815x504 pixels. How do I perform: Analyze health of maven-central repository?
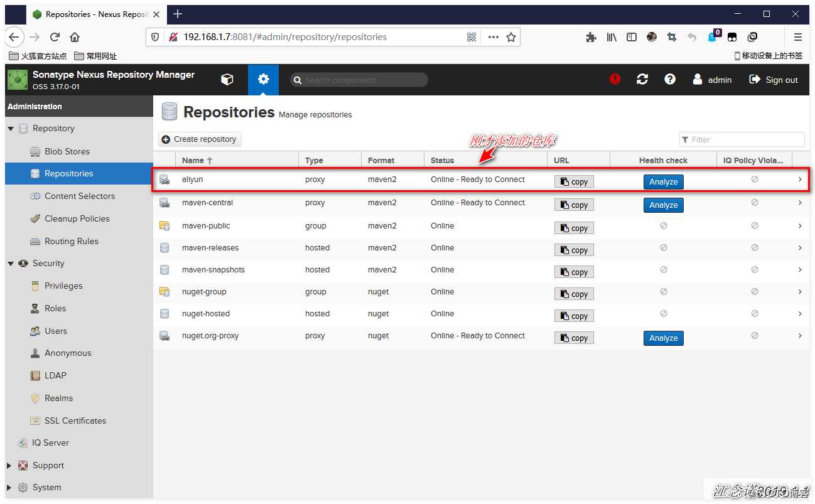[664, 205]
